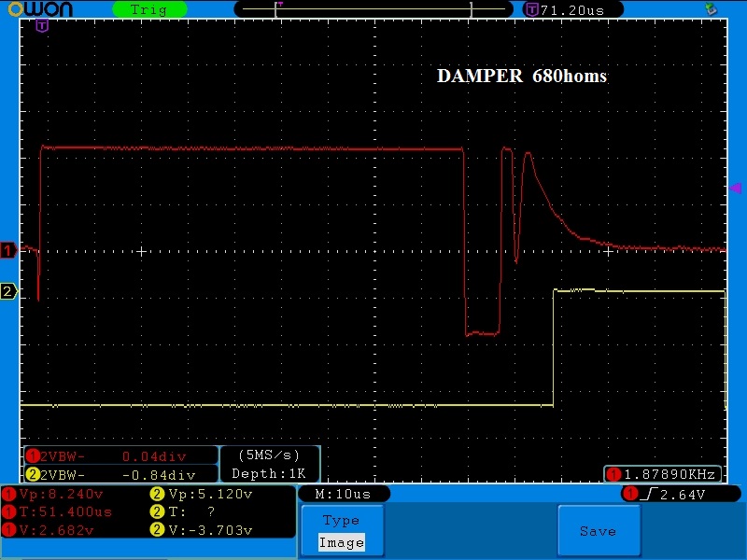Click the 2.64V trigger level readout

pyautogui.click(x=683, y=495)
